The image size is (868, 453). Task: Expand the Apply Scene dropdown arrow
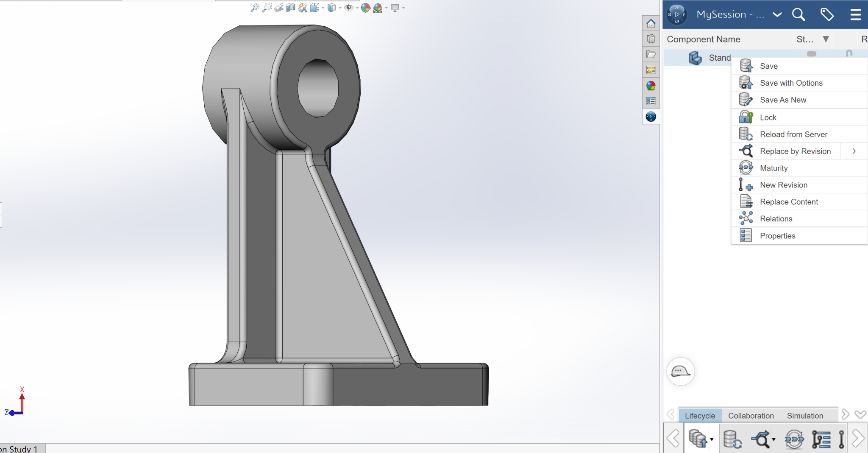pyautogui.click(x=386, y=8)
